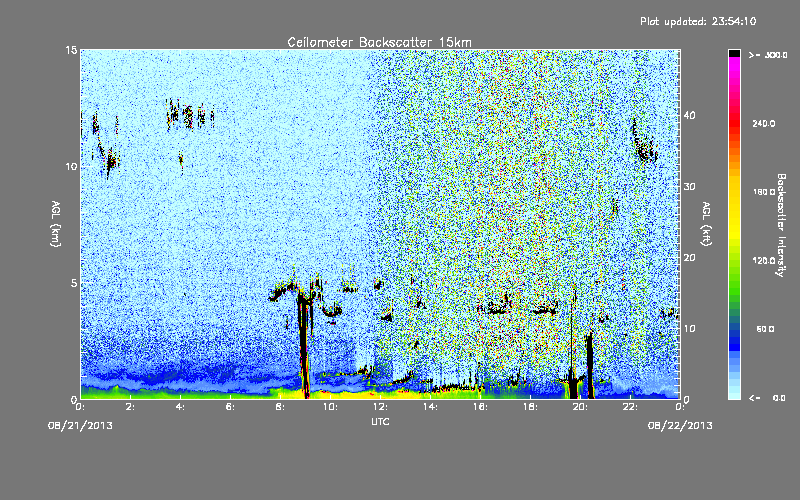Screen dimensions: 800x500
Task: Select the 10 kft label on right axis
Action: tap(689, 329)
